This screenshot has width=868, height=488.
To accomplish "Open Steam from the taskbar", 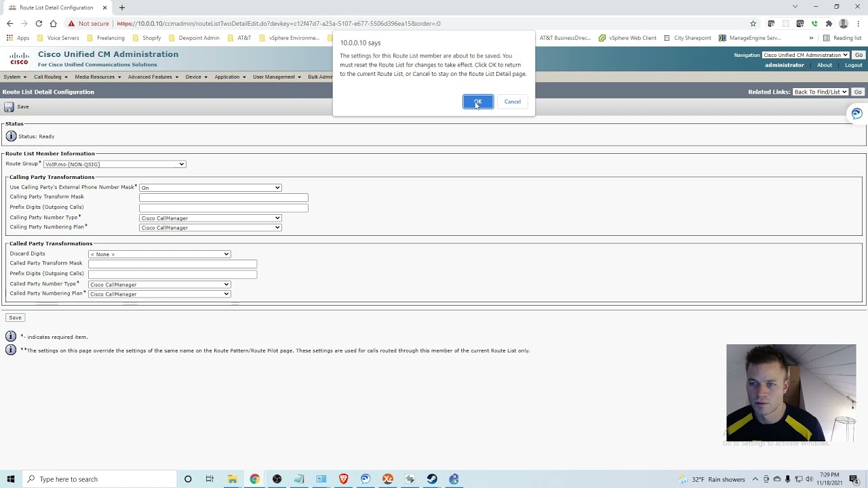I will tap(432, 479).
